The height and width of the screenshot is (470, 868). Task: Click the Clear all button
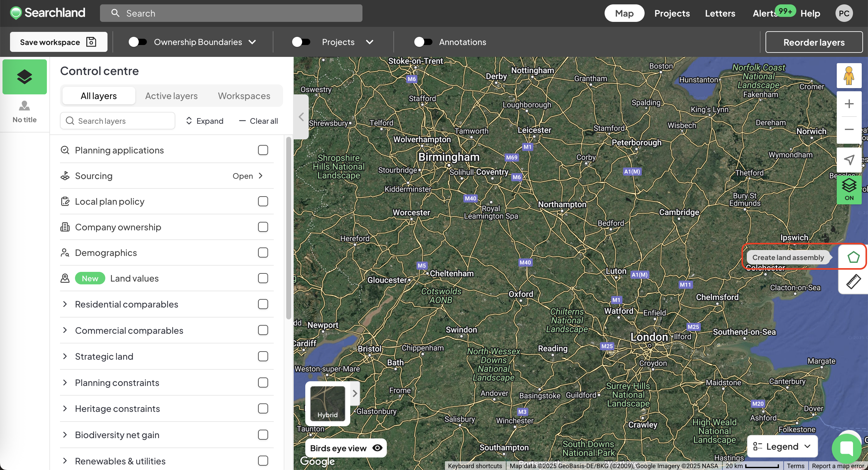click(258, 121)
